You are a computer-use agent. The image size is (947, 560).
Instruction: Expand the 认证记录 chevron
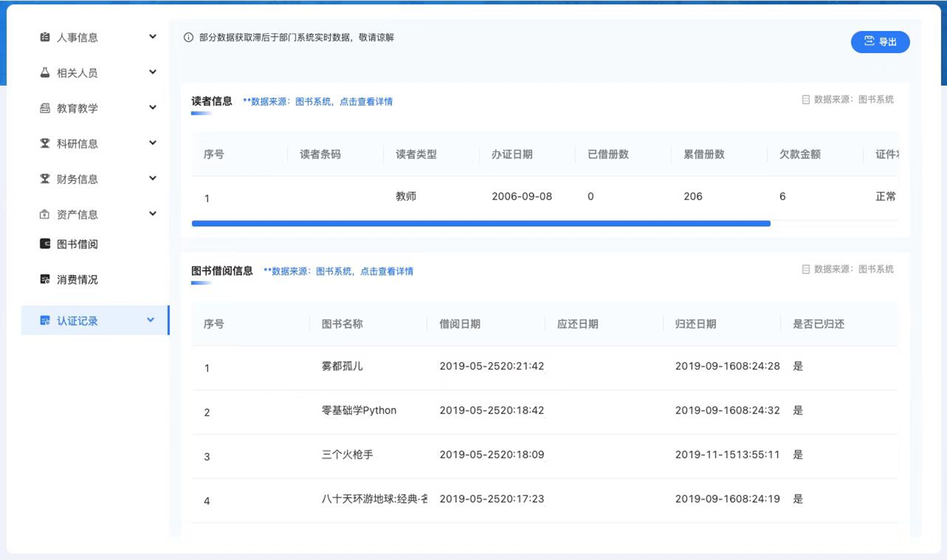pos(151,320)
